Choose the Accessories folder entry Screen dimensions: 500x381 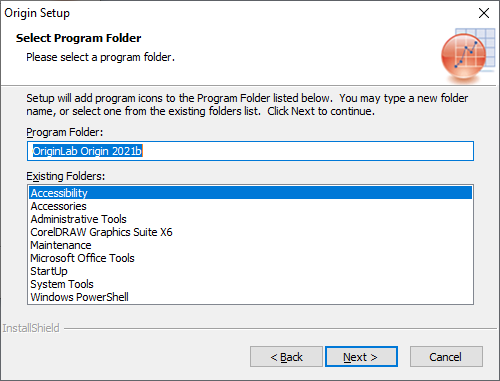[x=251, y=206]
